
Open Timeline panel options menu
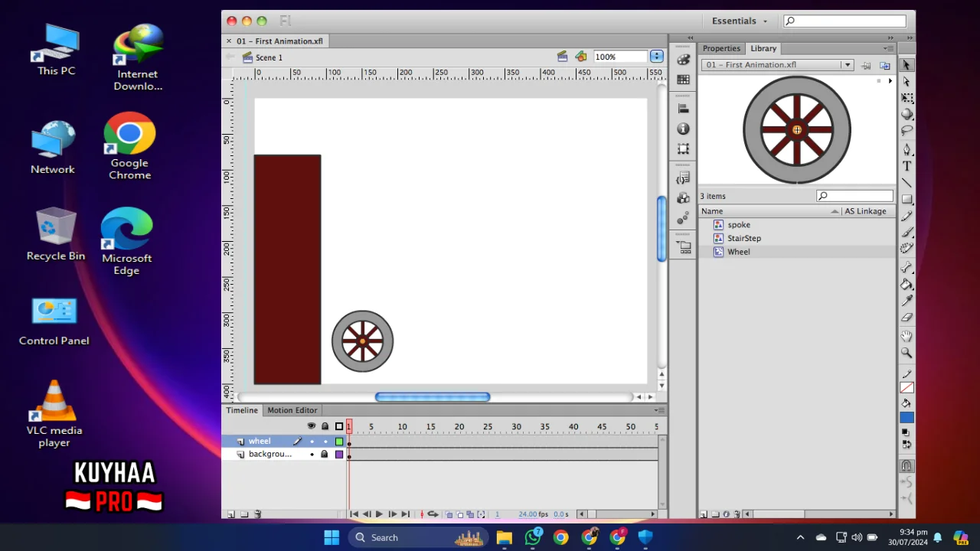click(659, 410)
